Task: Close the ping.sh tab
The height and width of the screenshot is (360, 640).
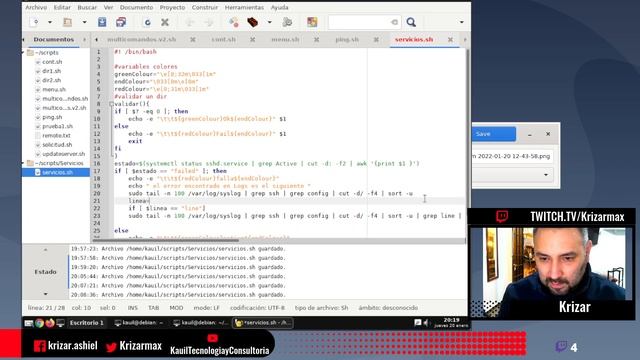Action: click(376, 40)
